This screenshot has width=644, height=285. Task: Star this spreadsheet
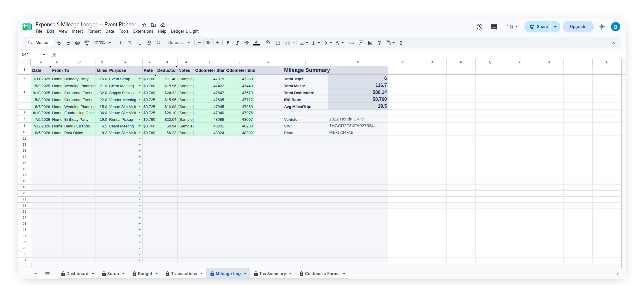click(144, 25)
